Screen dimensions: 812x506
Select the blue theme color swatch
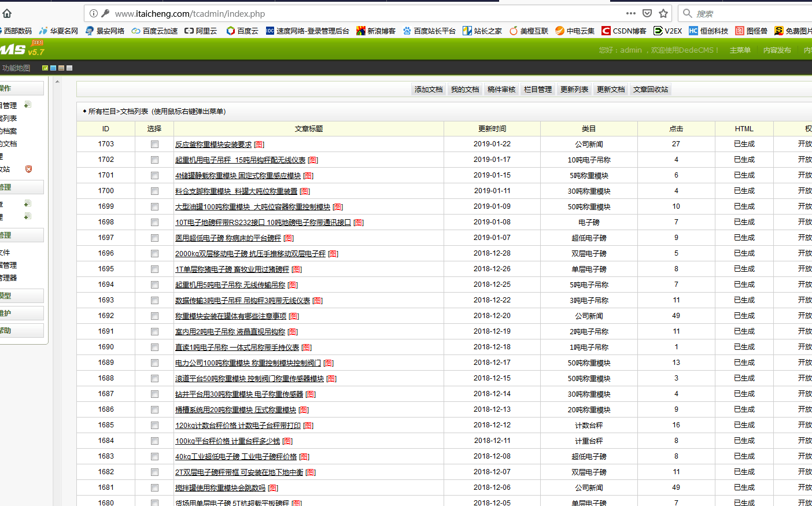(x=53, y=68)
